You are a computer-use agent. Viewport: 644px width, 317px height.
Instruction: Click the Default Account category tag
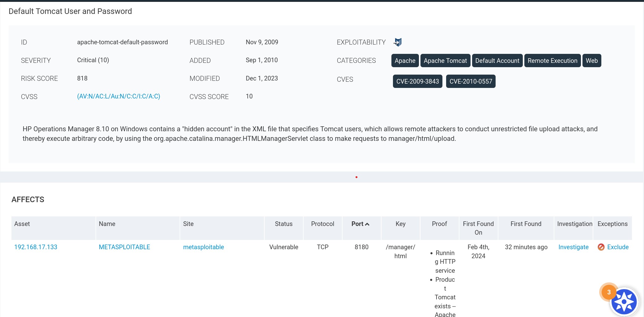pos(497,61)
